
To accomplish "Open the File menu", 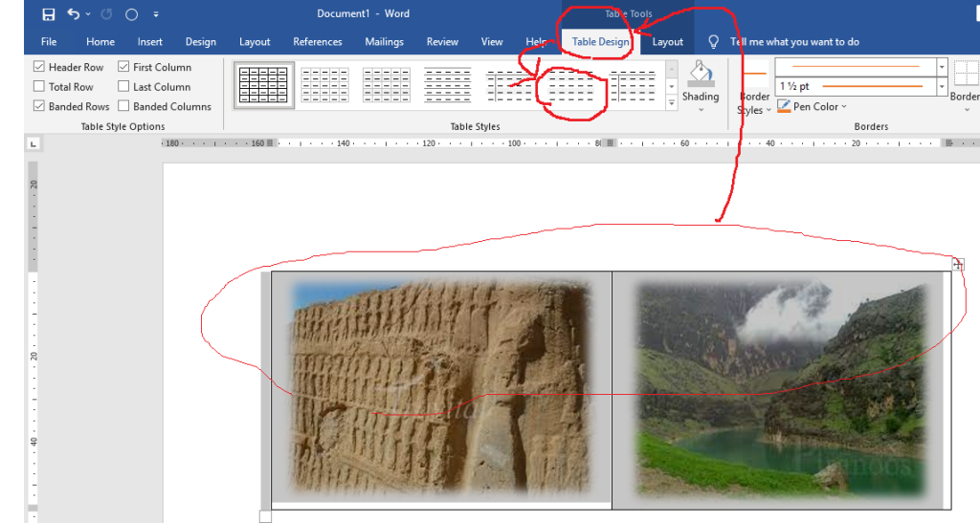I will click(x=49, y=42).
